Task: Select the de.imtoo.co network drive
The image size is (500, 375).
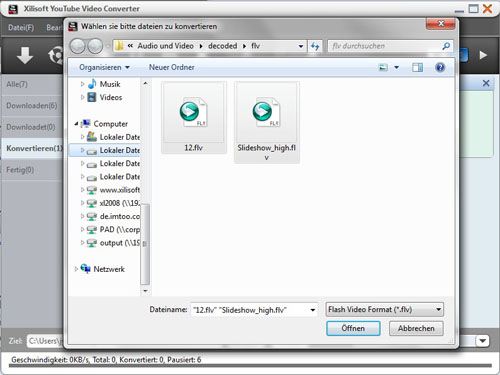Action: [113, 216]
